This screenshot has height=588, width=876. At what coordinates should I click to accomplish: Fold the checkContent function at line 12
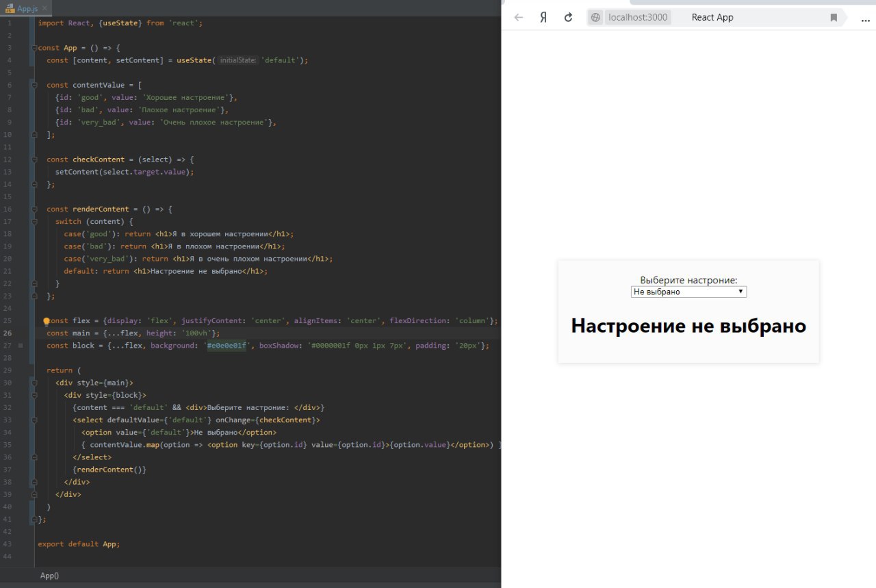[34, 159]
